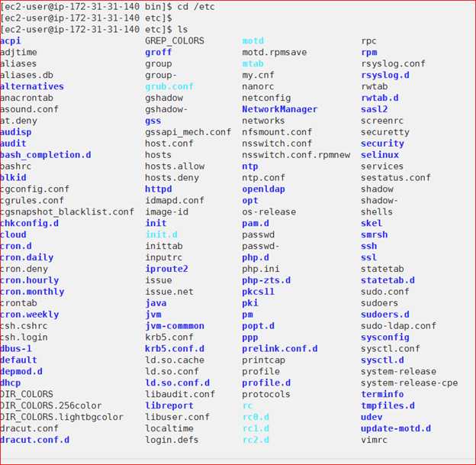Click cron.daily directory
Image resolution: width=476 pixels, height=465 pixels.
click(27, 257)
